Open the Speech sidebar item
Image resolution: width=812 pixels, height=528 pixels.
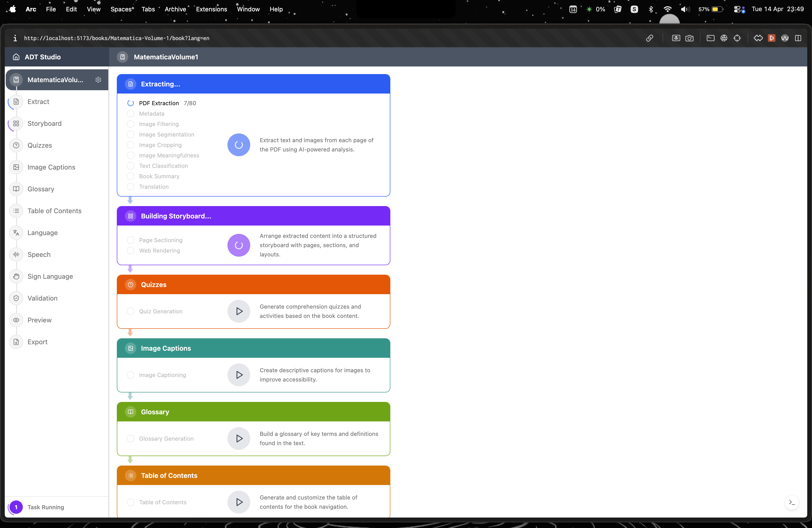pos(57,255)
